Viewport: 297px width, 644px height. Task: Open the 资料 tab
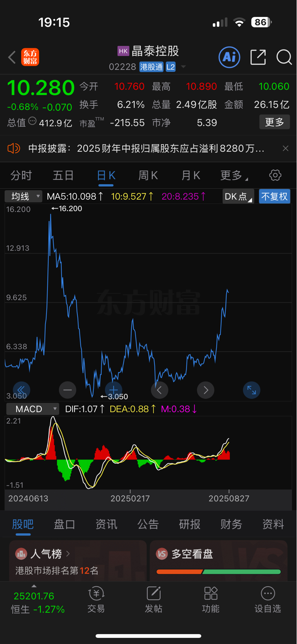pyautogui.click(x=273, y=524)
